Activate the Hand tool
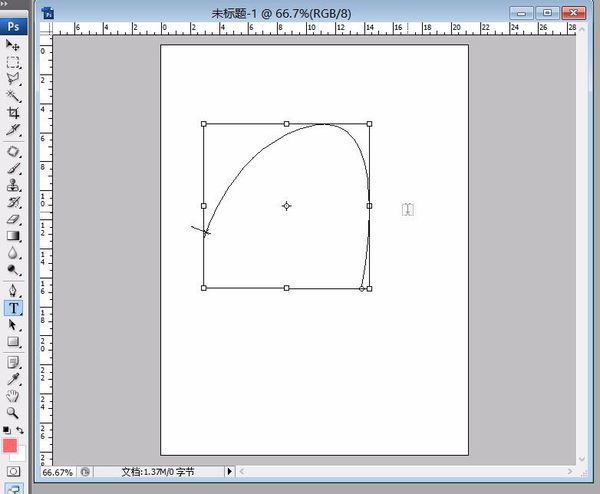600x494 pixels. [x=13, y=396]
